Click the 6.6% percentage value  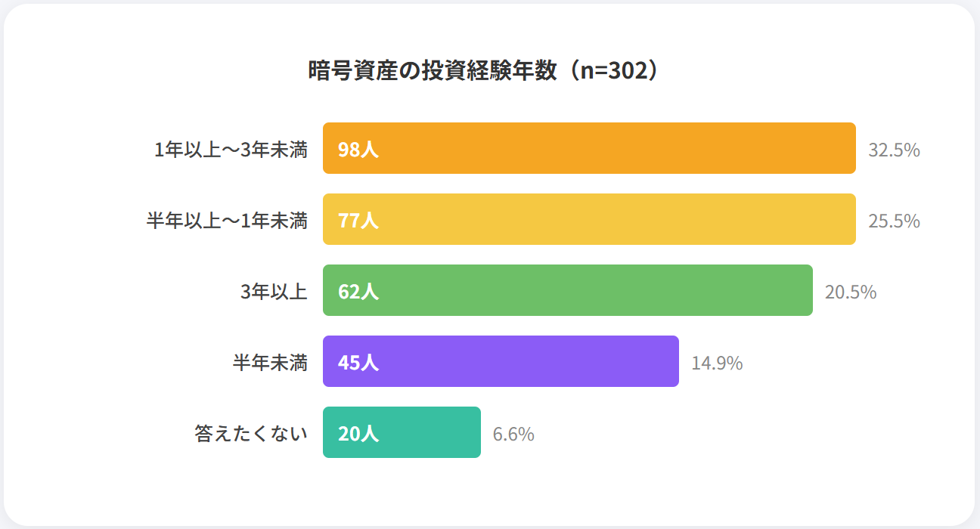click(x=513, y=435)
